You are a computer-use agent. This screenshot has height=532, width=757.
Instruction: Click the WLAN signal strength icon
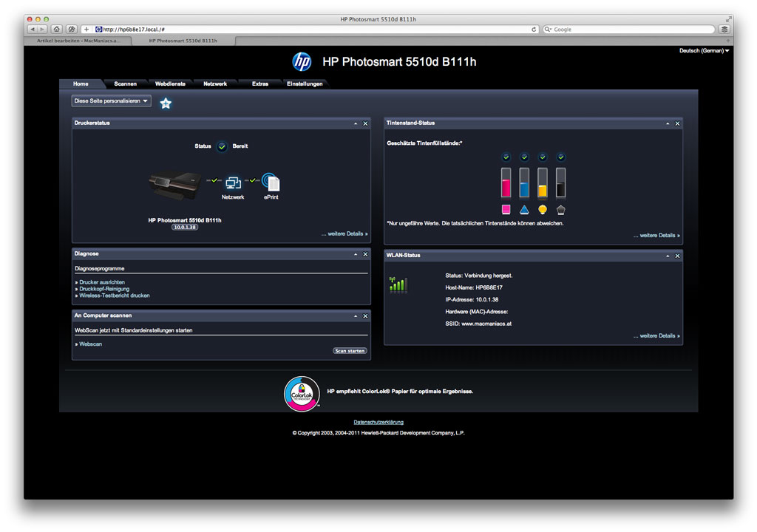tap(398, 284)
